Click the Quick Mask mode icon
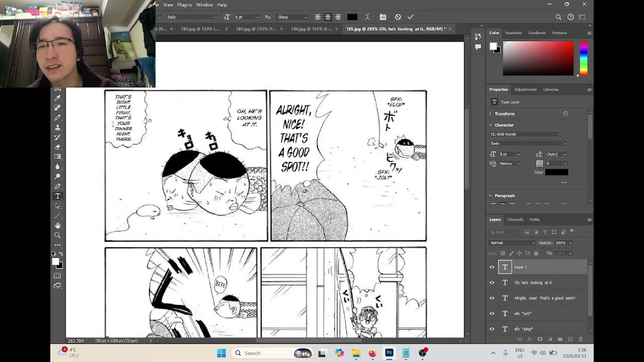Screen dimensions: 644x362 57,276
